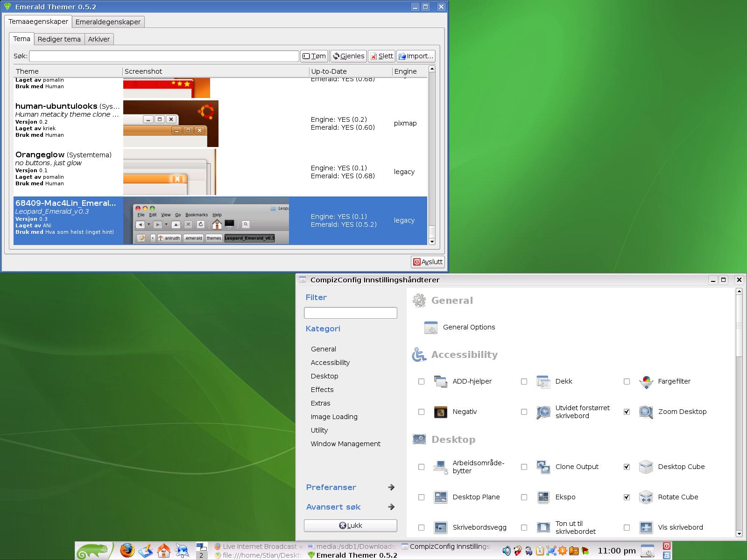Click the ADD-hjelper plugin icon
The image size is (747, 560).
tap(441, 382)
